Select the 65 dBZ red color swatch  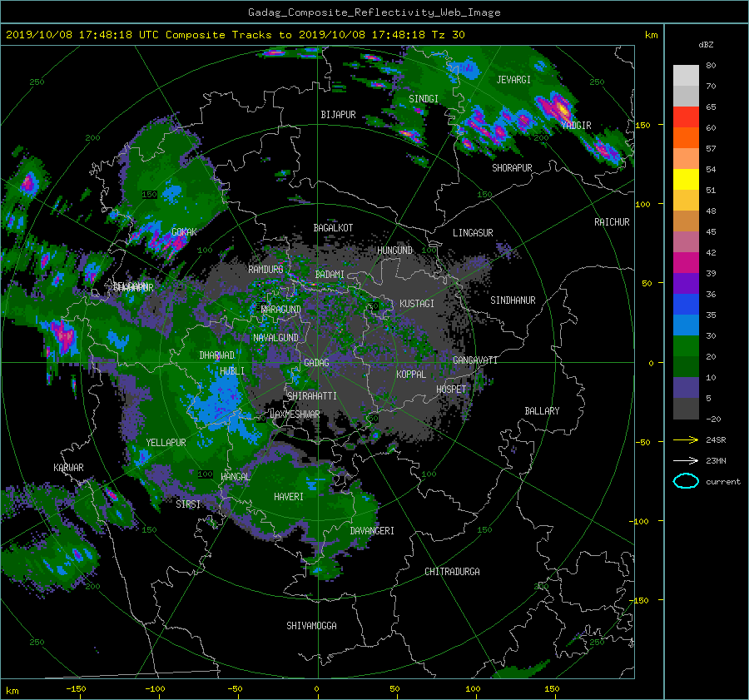coord(686,117)
